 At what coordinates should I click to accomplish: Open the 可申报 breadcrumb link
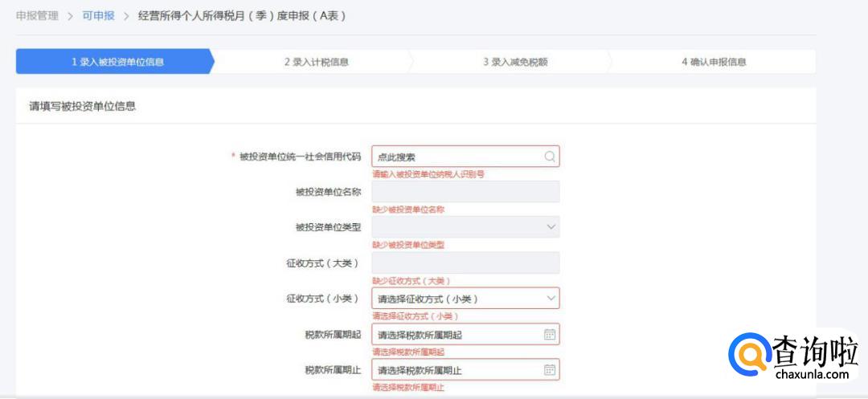pos(98,16)
